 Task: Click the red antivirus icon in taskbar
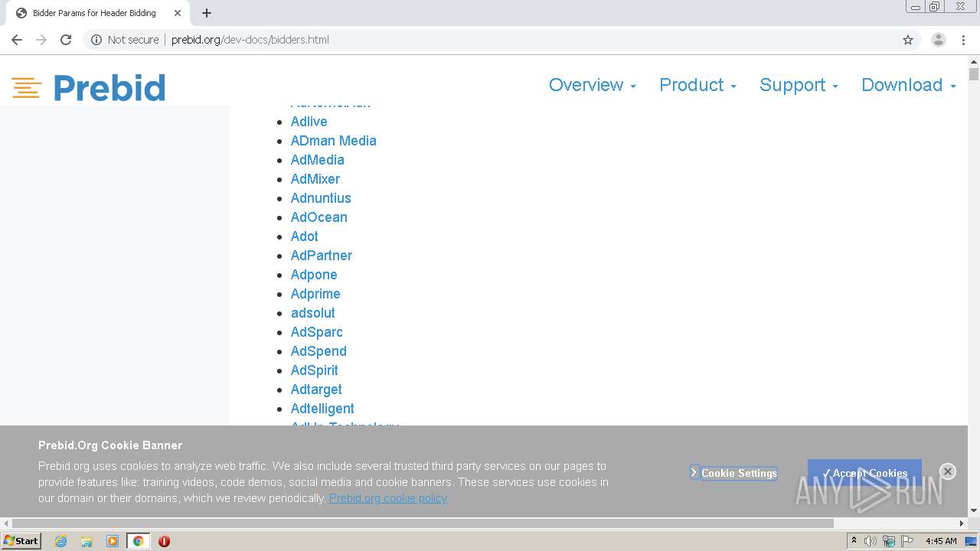click(x=164, y=541)
